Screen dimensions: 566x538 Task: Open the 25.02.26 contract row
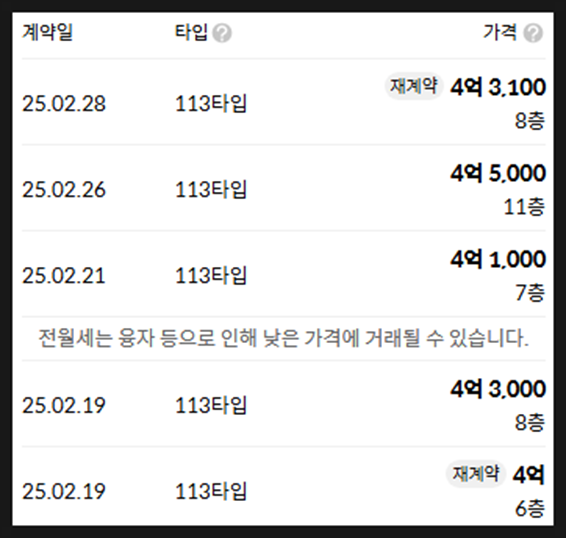284,188
